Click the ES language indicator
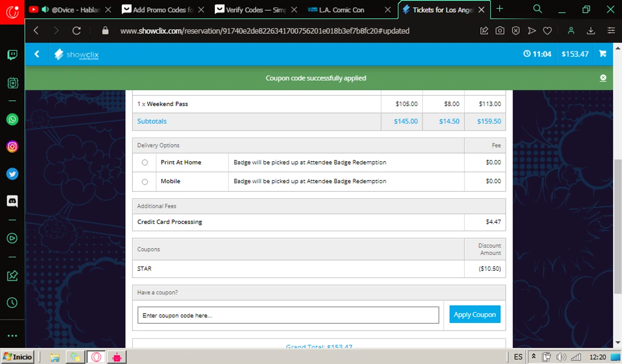 518,357
